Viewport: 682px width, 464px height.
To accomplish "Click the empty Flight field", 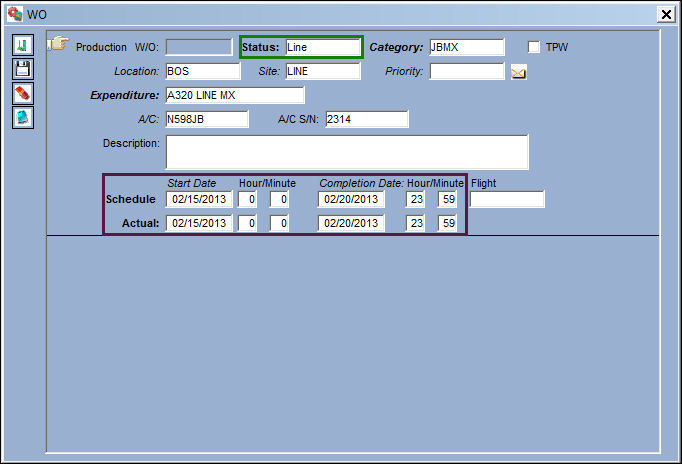I will (507, 199).
